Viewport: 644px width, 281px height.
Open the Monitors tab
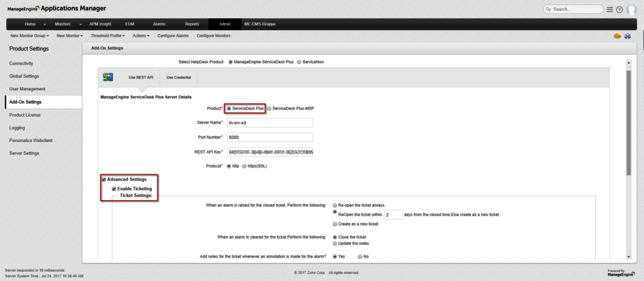point(63,24)
